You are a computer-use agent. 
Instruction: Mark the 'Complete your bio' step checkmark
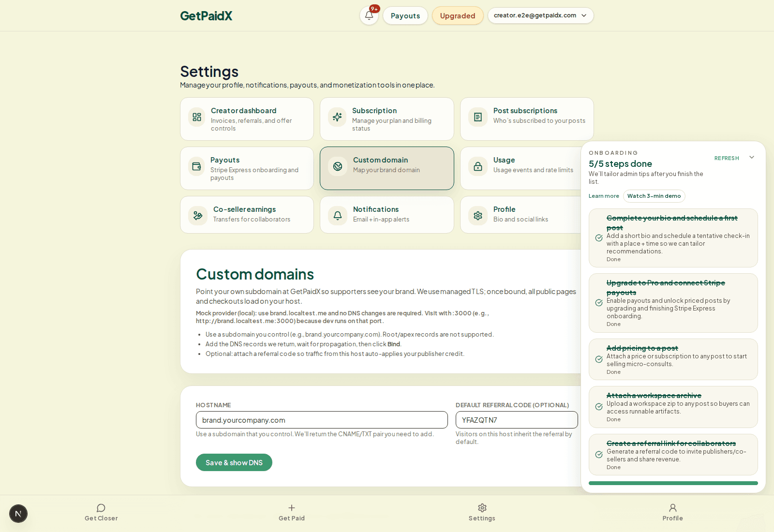[598, 238]
